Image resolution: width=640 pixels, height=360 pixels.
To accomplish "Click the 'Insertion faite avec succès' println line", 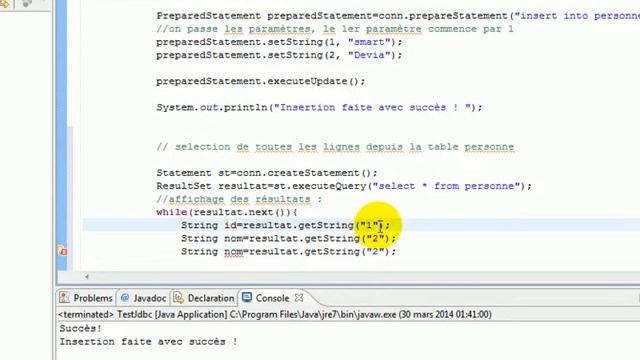I will tap(319, 107).
